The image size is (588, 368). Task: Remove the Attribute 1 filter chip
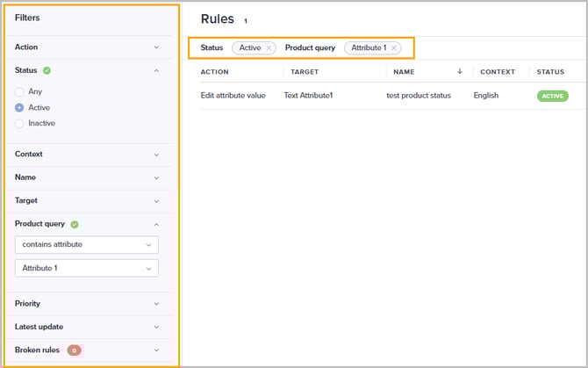[x=394, y=47]
